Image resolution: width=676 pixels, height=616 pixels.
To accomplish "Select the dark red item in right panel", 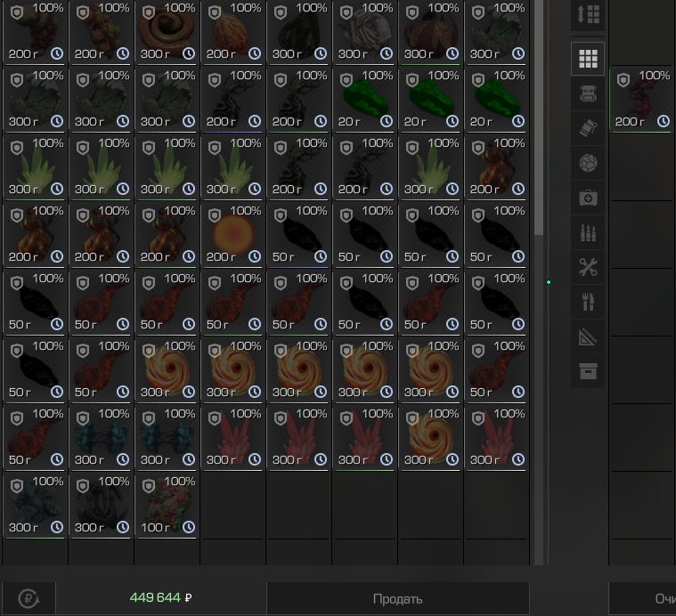I will click(641, 100).
